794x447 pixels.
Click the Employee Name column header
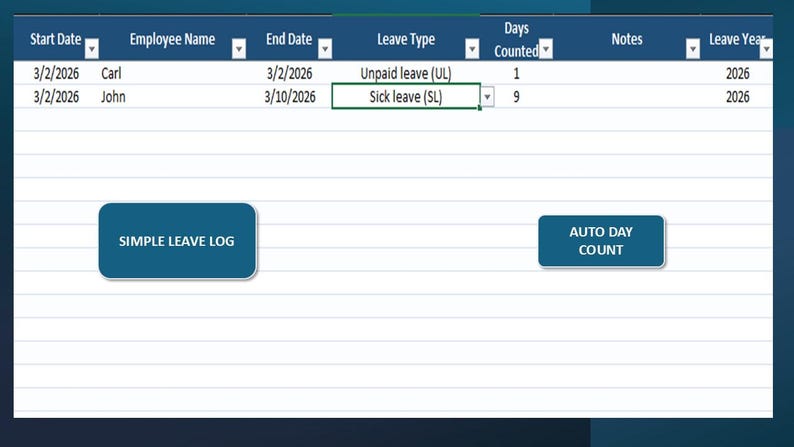[172, 39]
